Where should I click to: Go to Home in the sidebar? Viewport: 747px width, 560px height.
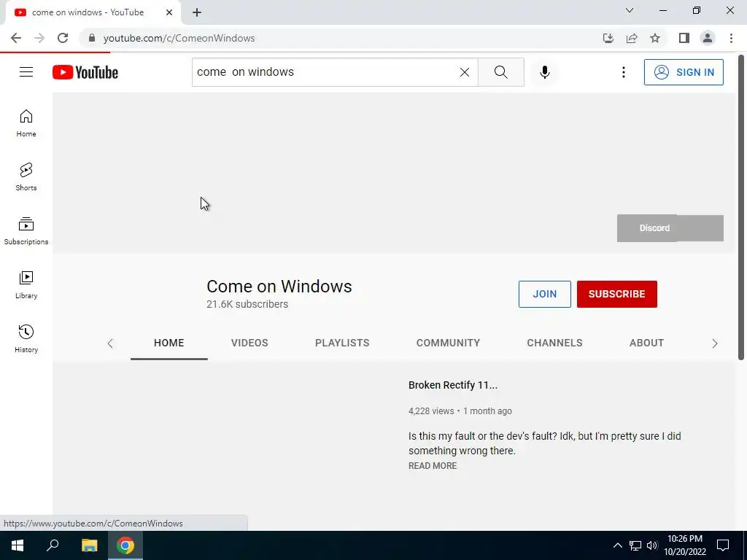pyautogui.click(x=26, y=123)
